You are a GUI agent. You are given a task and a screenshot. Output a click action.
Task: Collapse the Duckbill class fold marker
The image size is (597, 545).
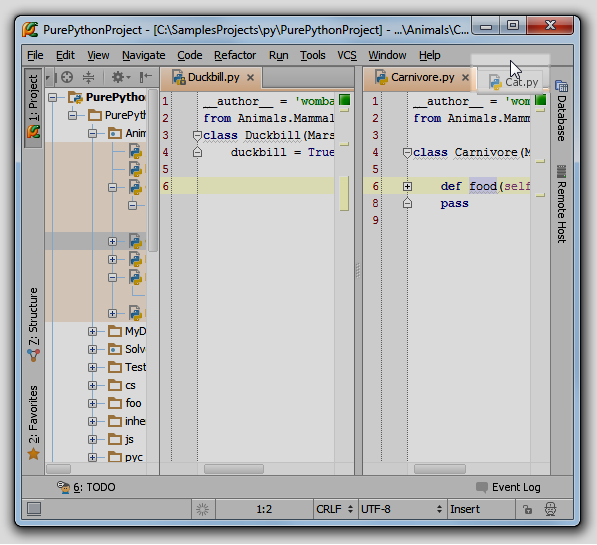[x=197, y=136]
